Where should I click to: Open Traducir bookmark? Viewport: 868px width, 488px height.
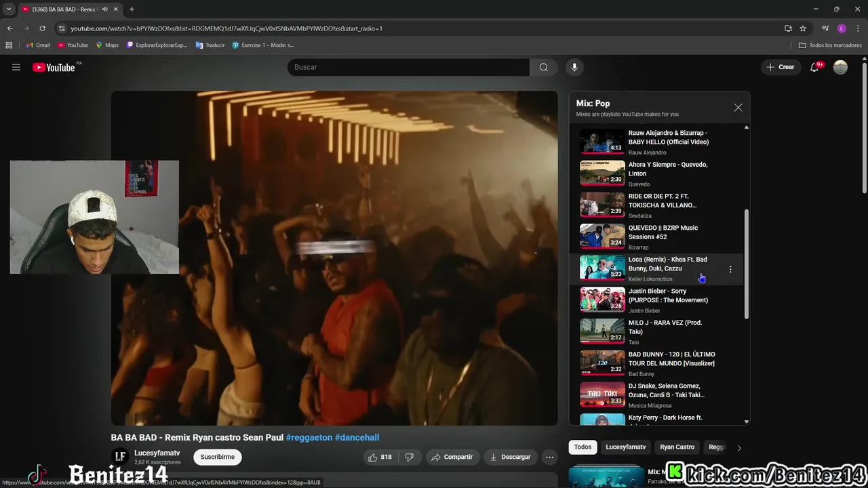(210, 45)
